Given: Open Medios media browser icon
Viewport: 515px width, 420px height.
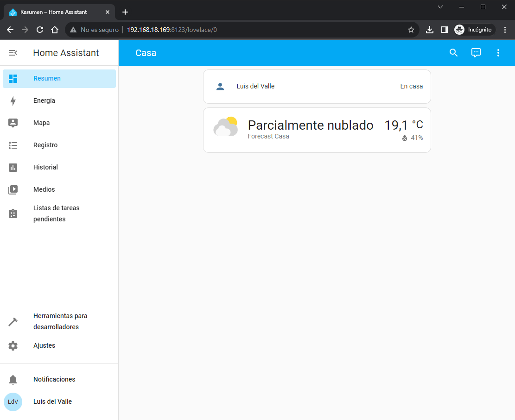Looking at the screenshot, I should pyautogui.click(x=13, y=190).
